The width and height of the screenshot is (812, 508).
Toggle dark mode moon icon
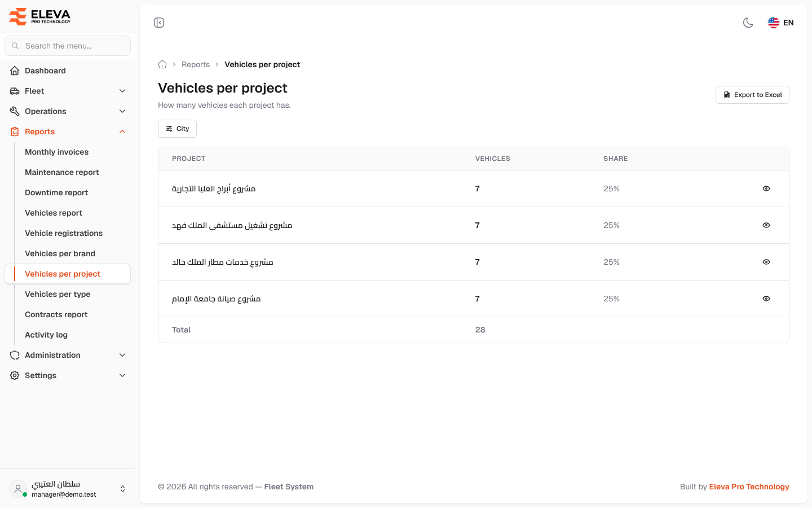pyautogui.click(x=748, y=23)
